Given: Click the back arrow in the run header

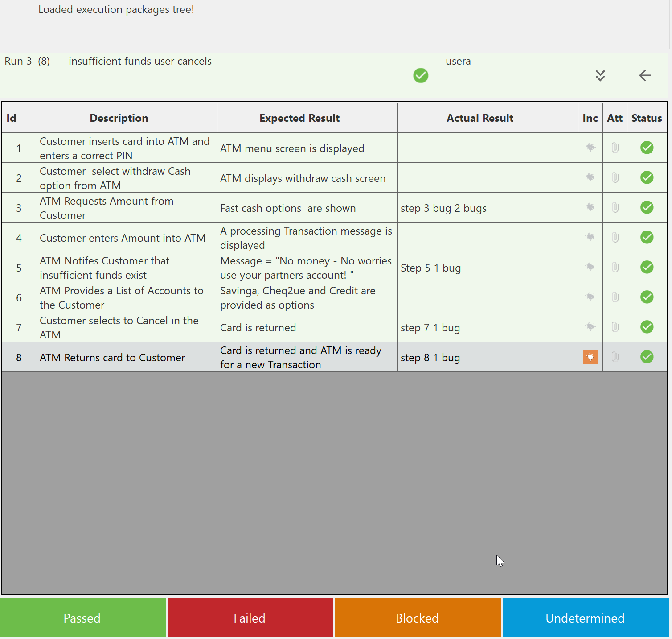Looking at the screenshot, I should (x=645, y=76).
